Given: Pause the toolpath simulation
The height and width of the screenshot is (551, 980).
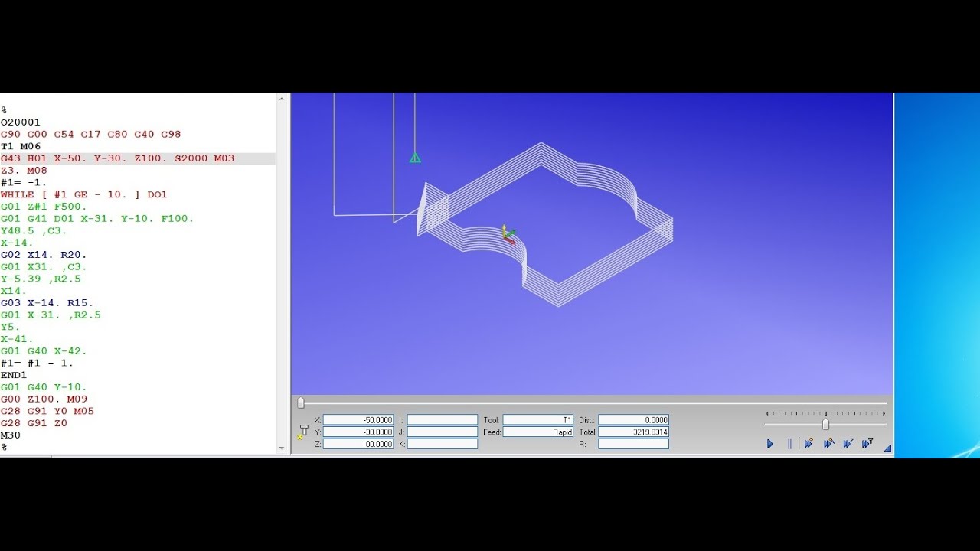Looking at the screenshot, I should coord(790,444).
